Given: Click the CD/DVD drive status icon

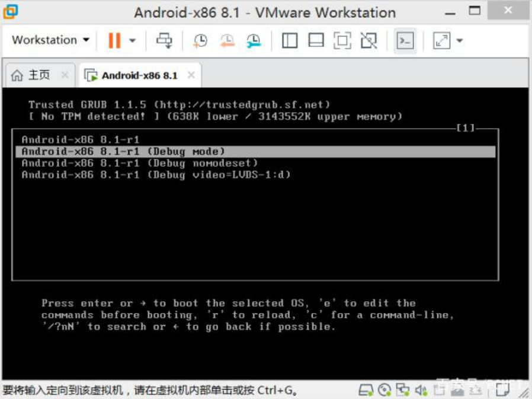Looking at the screenshot, I should tap(384, 390).
